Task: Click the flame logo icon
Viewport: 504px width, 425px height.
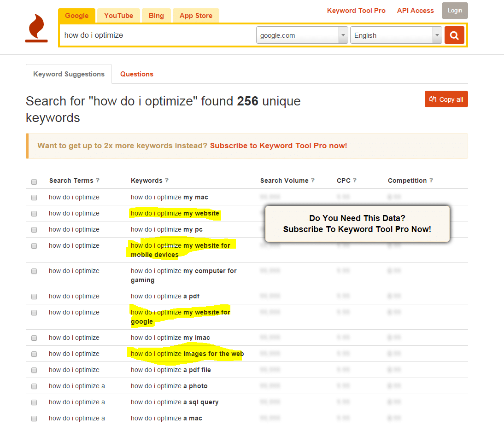Action: tap(36, 28)
